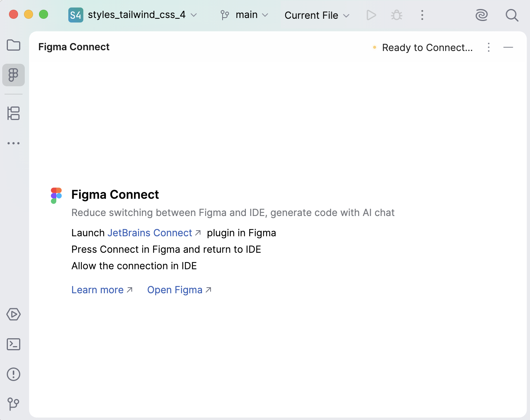Image resolution: width=530 pixels, height=420 pixels.
Task: Open the Services tool window
Action: tap(14, 314)
